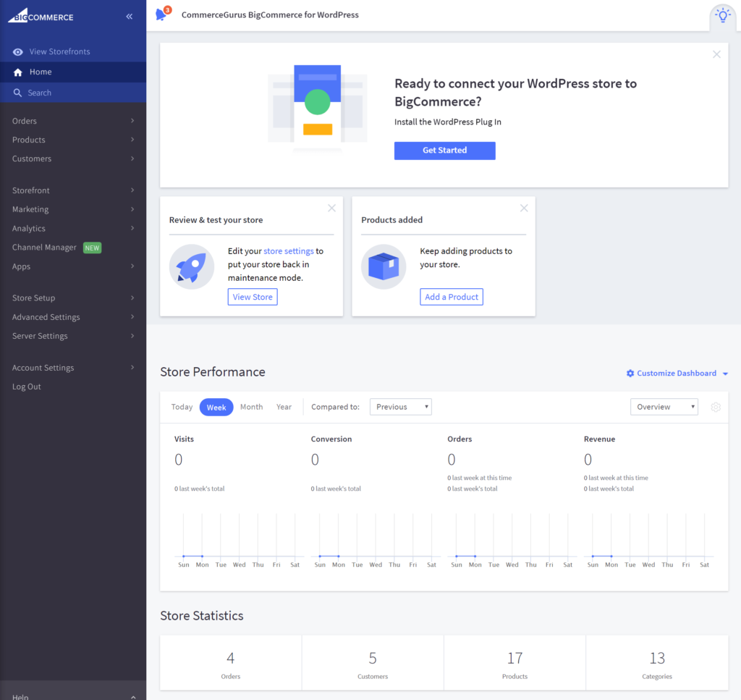Open the Compared to Previous dropdown
The height and width of the screenshot is (700, 741).
coord(401,407)
